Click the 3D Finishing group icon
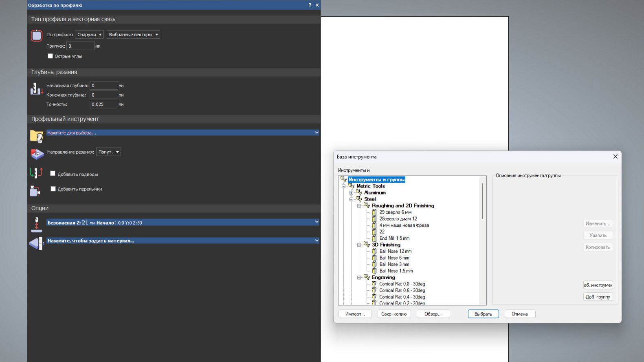 [367, 245]
